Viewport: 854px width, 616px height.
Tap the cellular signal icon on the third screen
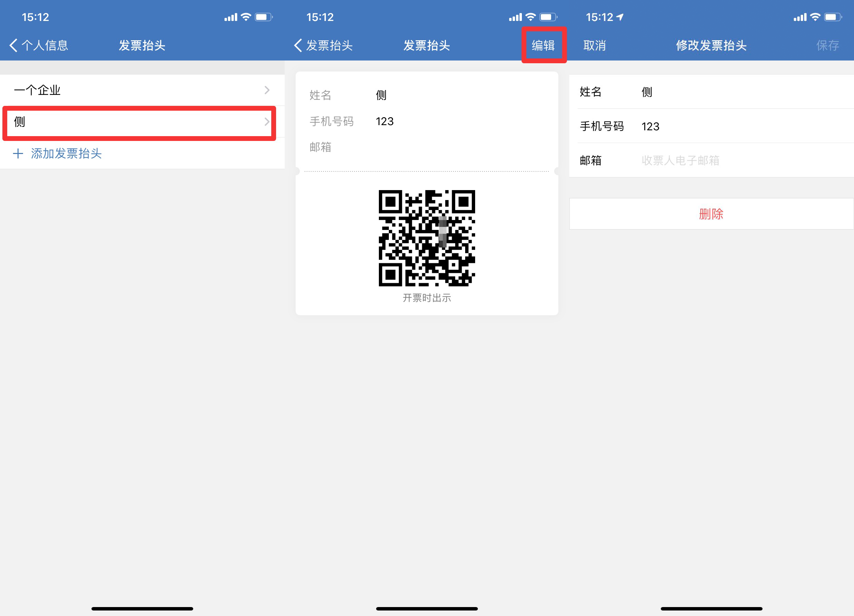800,17
